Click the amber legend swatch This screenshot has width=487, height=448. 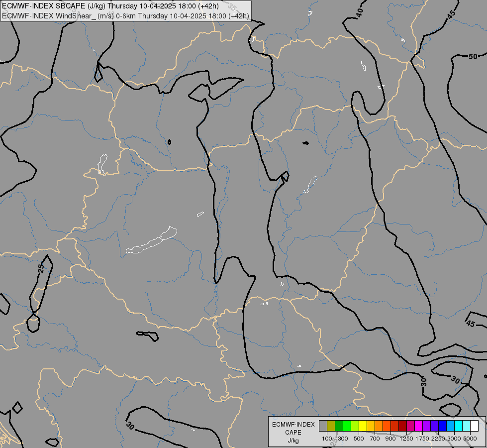coord(371,426)
